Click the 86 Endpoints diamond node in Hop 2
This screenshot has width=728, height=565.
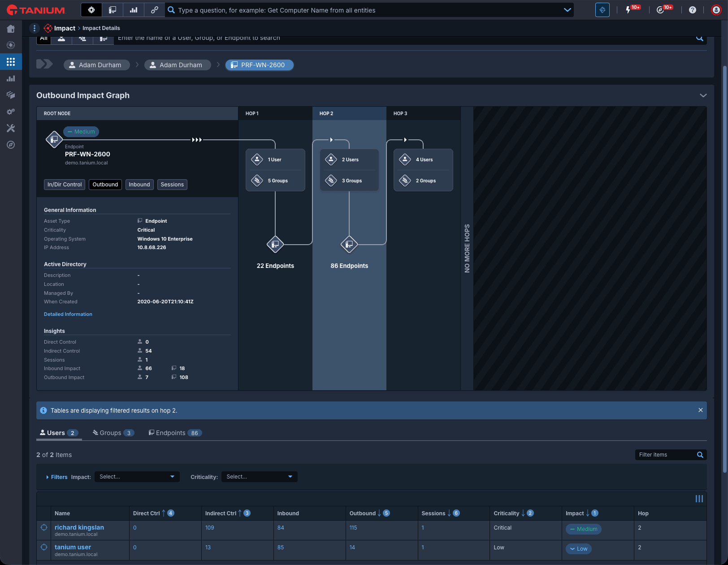(349, 244)
